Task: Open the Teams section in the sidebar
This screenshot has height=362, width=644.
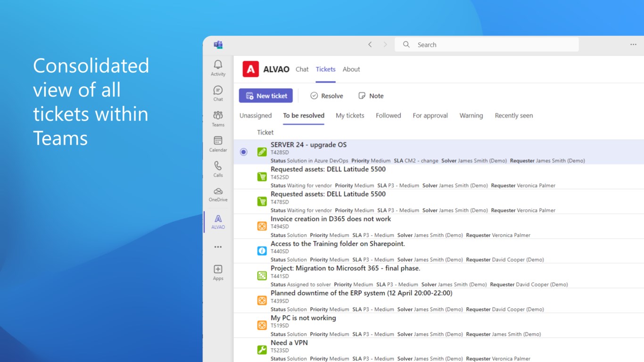Action: [218, 118]
